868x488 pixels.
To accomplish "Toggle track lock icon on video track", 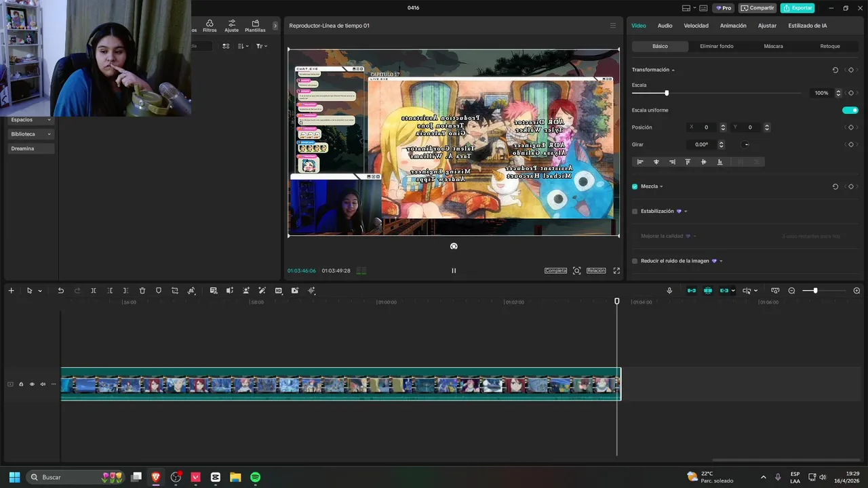I will tap(21, 384).
